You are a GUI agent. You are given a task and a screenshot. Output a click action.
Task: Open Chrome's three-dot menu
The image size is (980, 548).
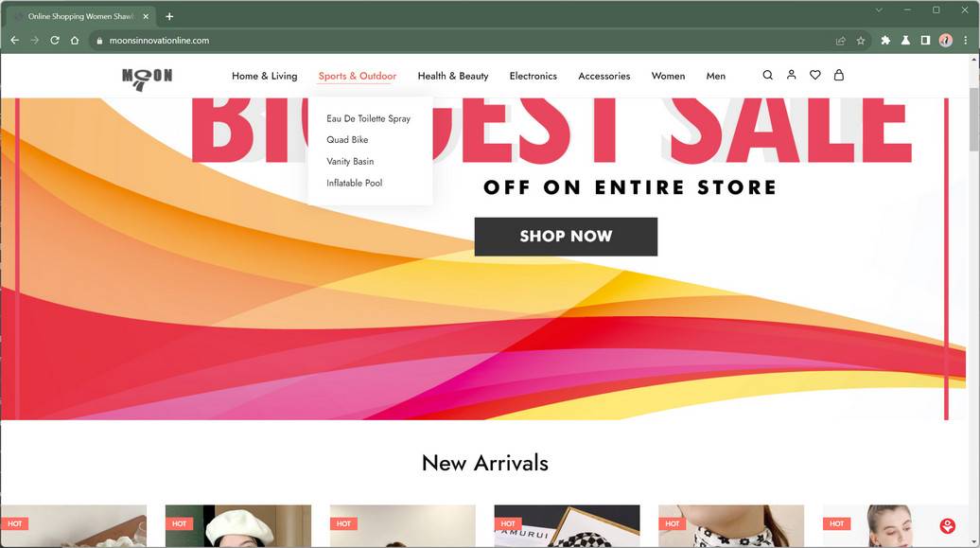click(x=966, y=40)
